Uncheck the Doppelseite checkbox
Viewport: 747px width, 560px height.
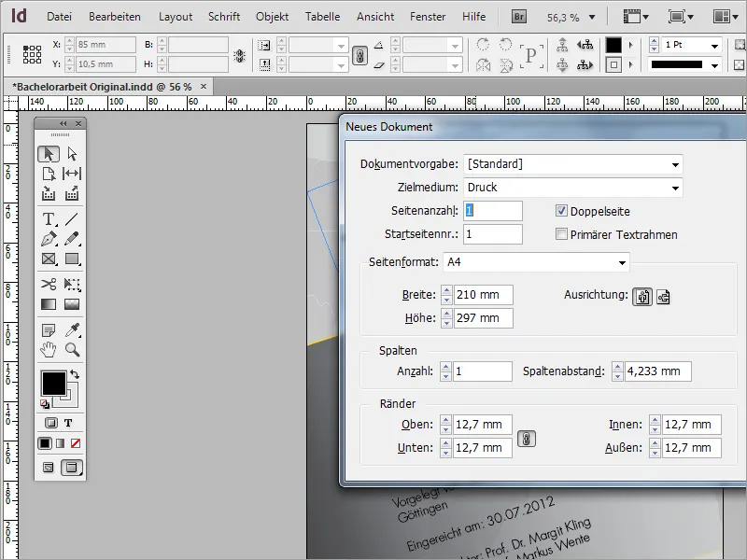coord(562,211)
